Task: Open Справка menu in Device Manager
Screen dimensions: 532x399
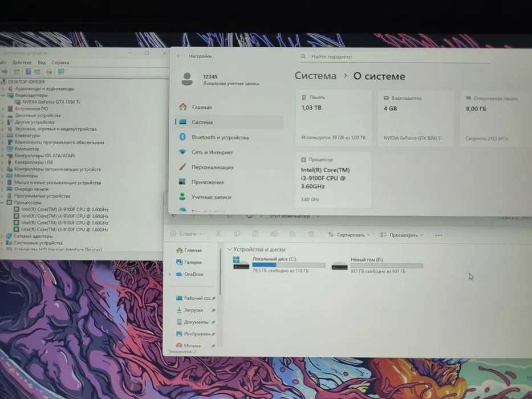Action: click(60, 63)
